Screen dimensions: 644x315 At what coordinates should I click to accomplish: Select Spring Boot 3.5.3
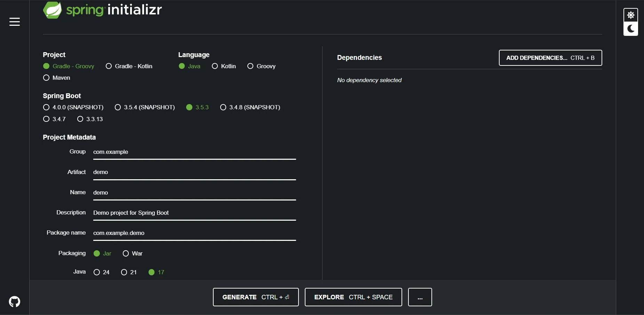197,107
